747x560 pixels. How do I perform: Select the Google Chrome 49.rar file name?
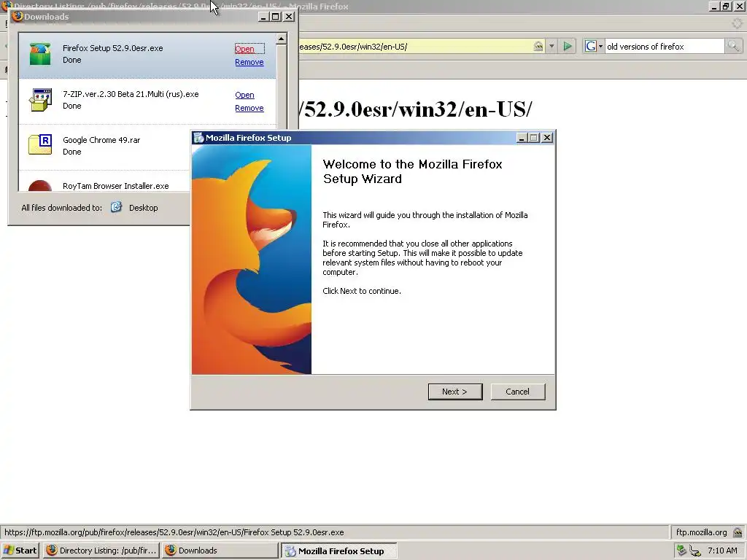[101, 140]
